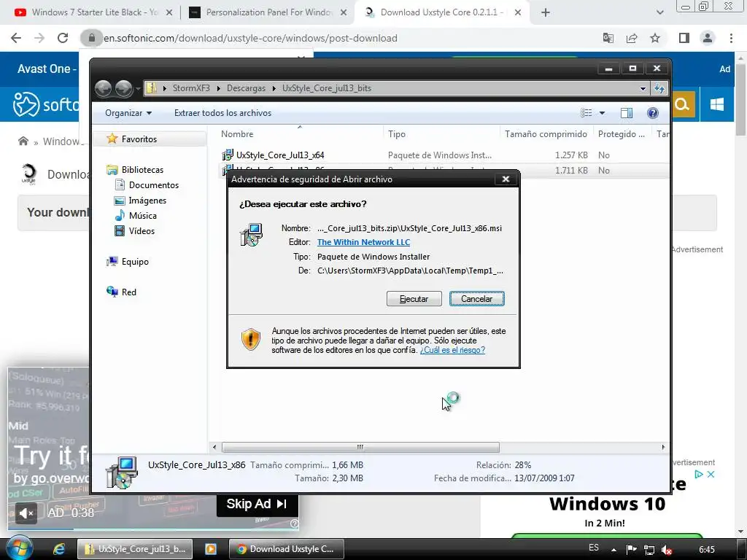
Task: Click the horizontal scrollbar right arrow
Action: click(663, 447)
